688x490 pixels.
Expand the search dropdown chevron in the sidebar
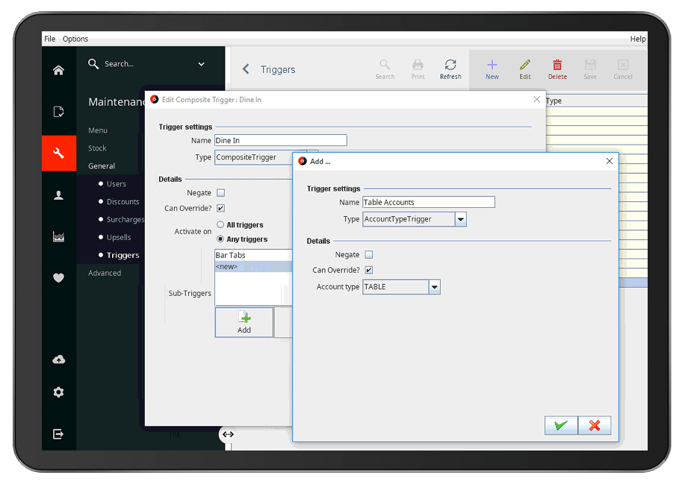click(201, 64)
